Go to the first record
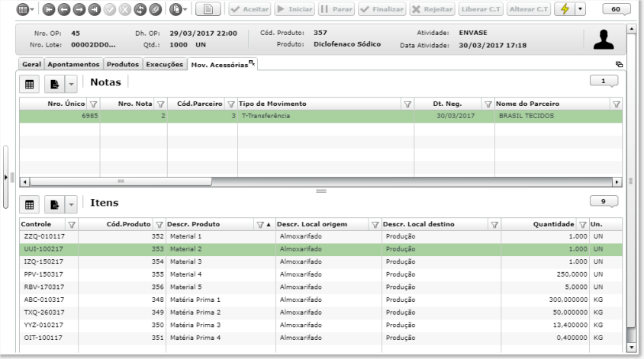 click(49, 9)
